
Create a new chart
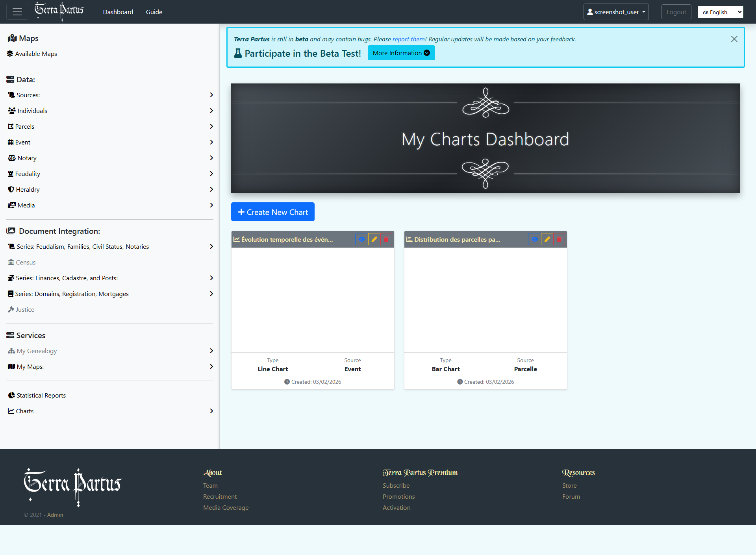(x=272, y=212)
